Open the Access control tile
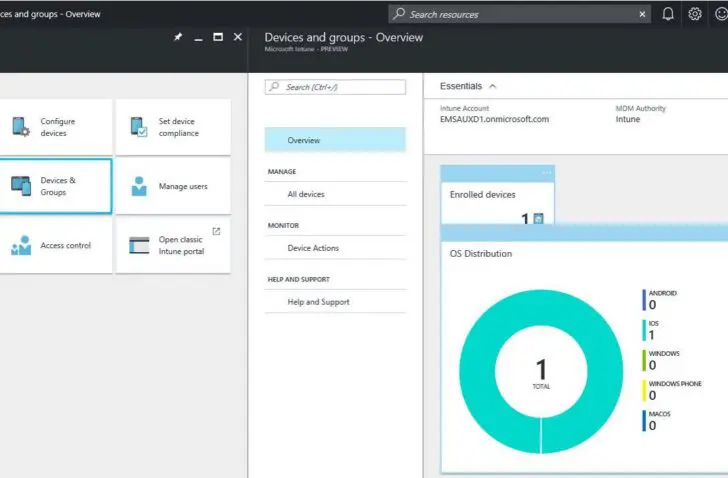The height and width of the screenshot is (478, 728). coord(56,245)
